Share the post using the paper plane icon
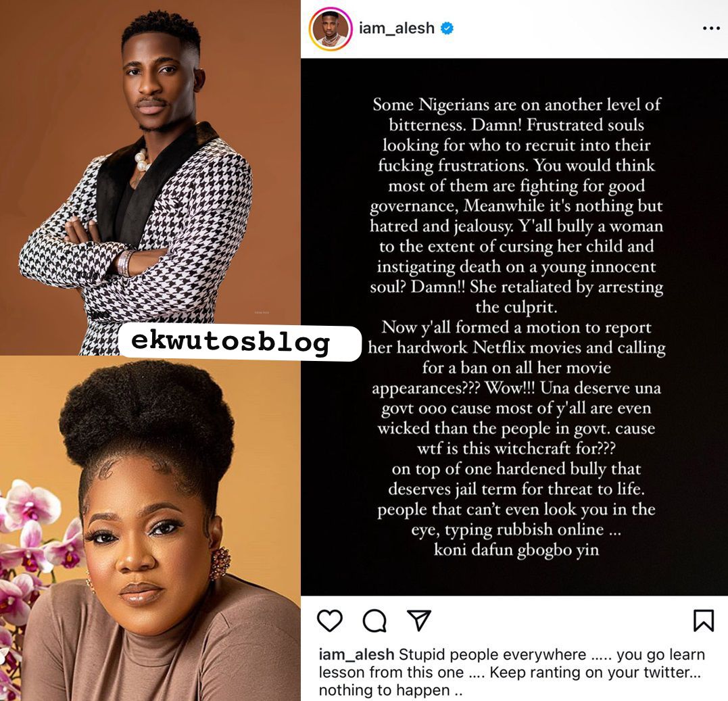The width and height of the screenshot is (728, 701). (x=419, y=620)
